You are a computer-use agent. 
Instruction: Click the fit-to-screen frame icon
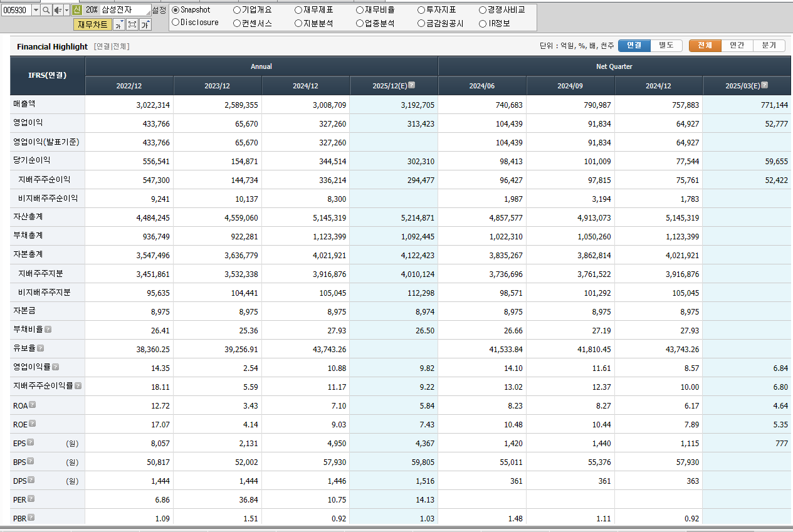point(132,24)
